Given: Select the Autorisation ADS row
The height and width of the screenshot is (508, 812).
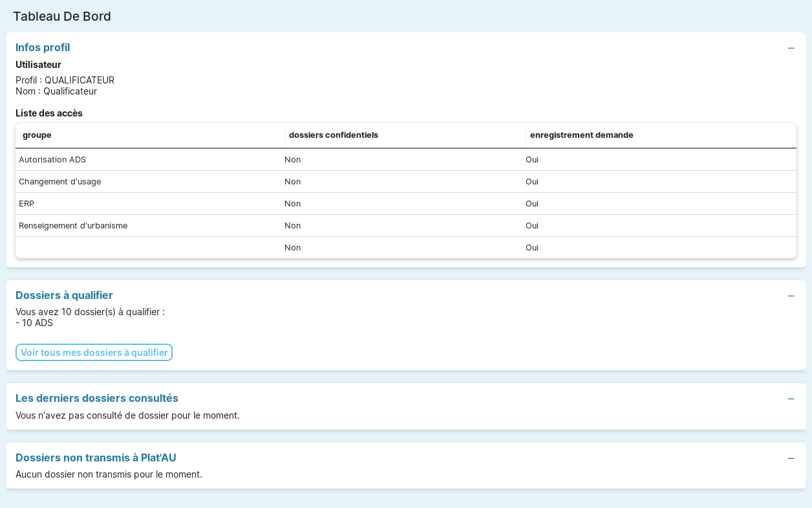Looking at the screenshot, I should (x=52, y=160).
